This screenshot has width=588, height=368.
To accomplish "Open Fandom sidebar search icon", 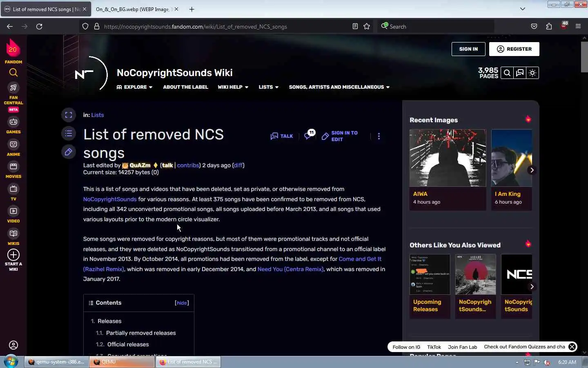I will tap(13, 73).
